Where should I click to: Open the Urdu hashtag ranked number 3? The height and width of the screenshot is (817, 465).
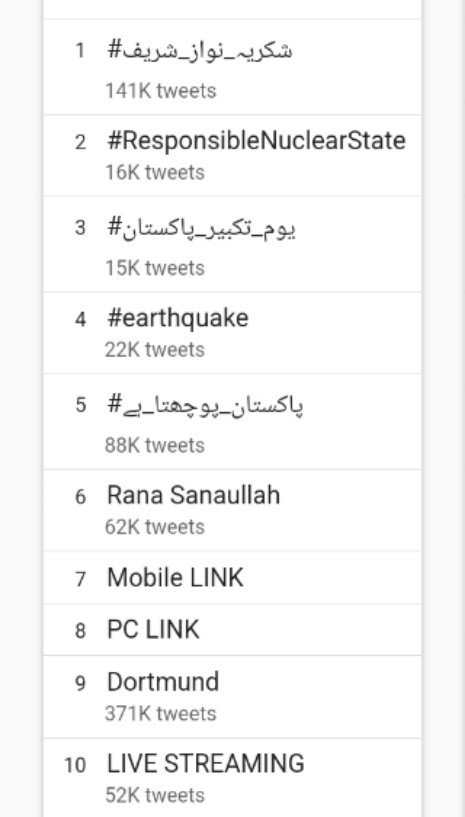(x=202, y=229)
